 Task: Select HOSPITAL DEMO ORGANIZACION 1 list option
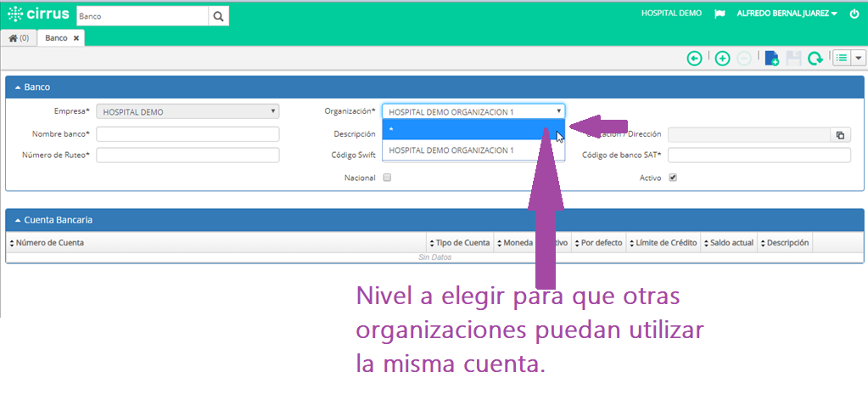pyautogui.click(x=473, y=150)
